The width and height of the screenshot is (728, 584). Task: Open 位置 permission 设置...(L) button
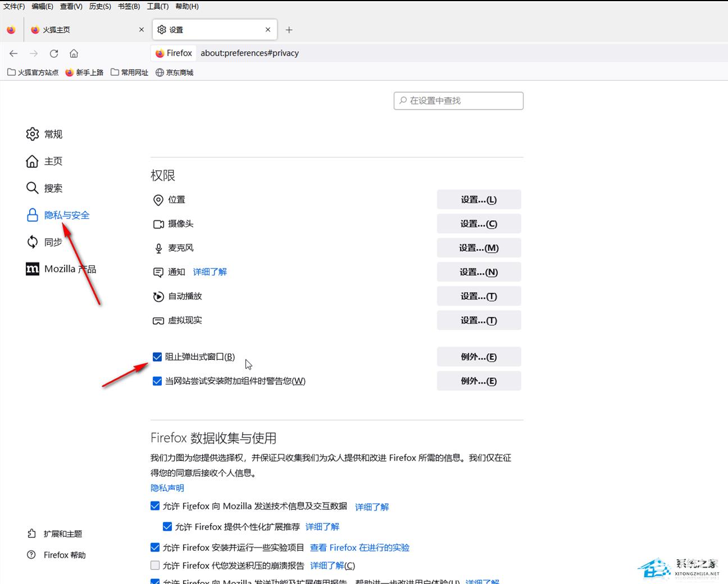tap(479, 199)
